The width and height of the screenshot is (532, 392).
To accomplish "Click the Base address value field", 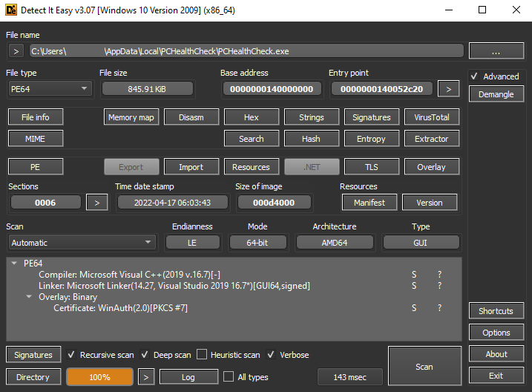I will coord(272,89).
